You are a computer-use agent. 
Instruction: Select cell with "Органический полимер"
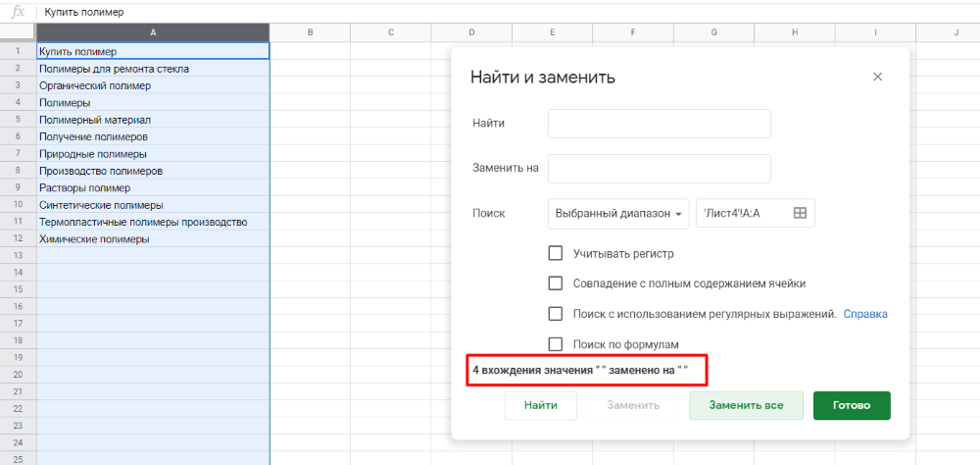point(153,85)
